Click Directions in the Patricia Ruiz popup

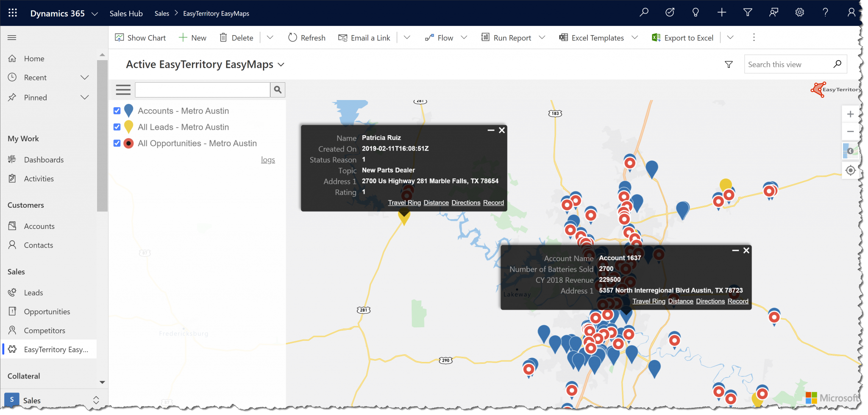465,203
